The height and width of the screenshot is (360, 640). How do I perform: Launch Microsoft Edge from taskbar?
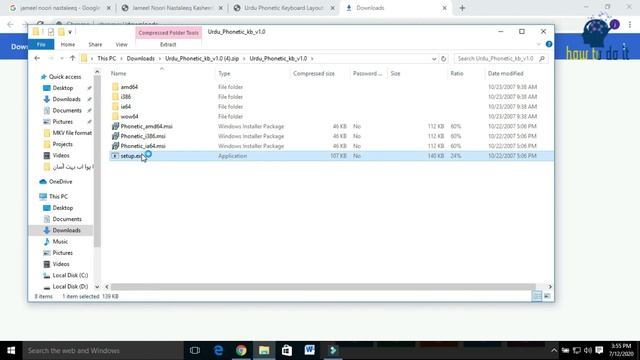point(218,350)
